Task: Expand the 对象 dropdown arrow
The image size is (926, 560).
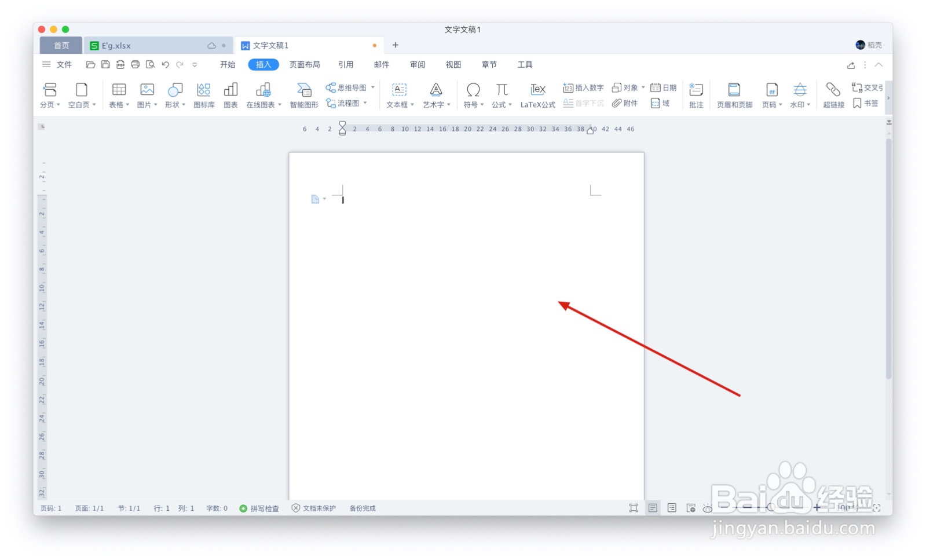Action: [643, 87]
